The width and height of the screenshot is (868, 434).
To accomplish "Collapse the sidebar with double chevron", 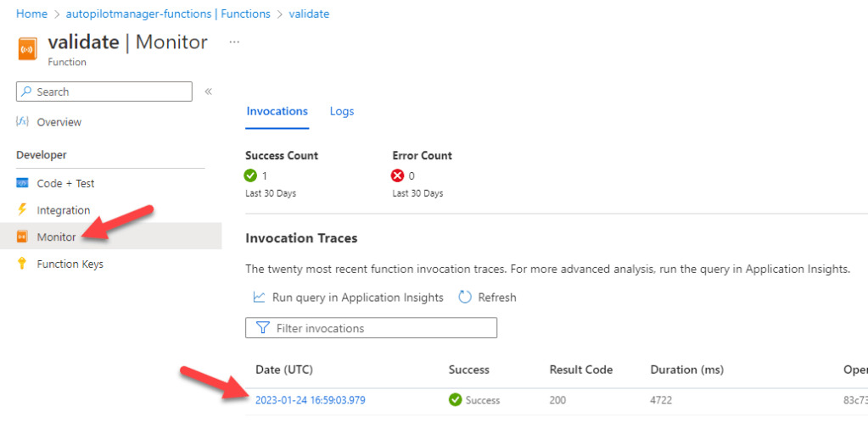I will (x=208, y=92).
